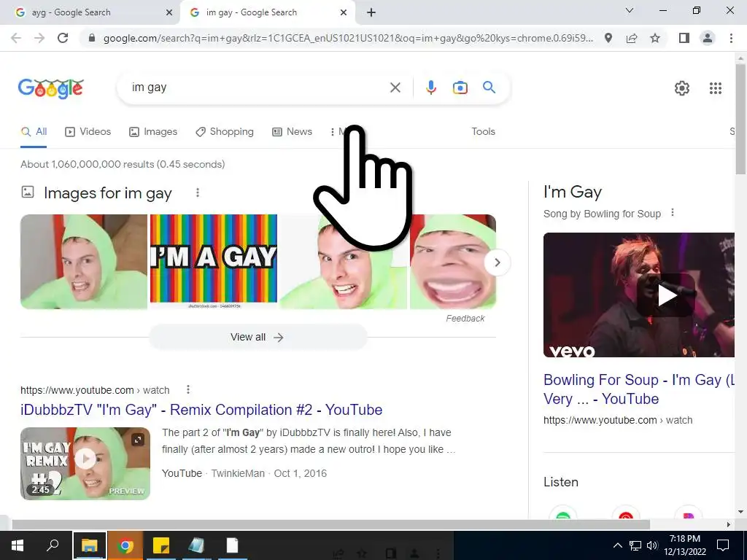The image size is (747, 560).
Task: Switch to Shopping results
Action: [225, 132]
